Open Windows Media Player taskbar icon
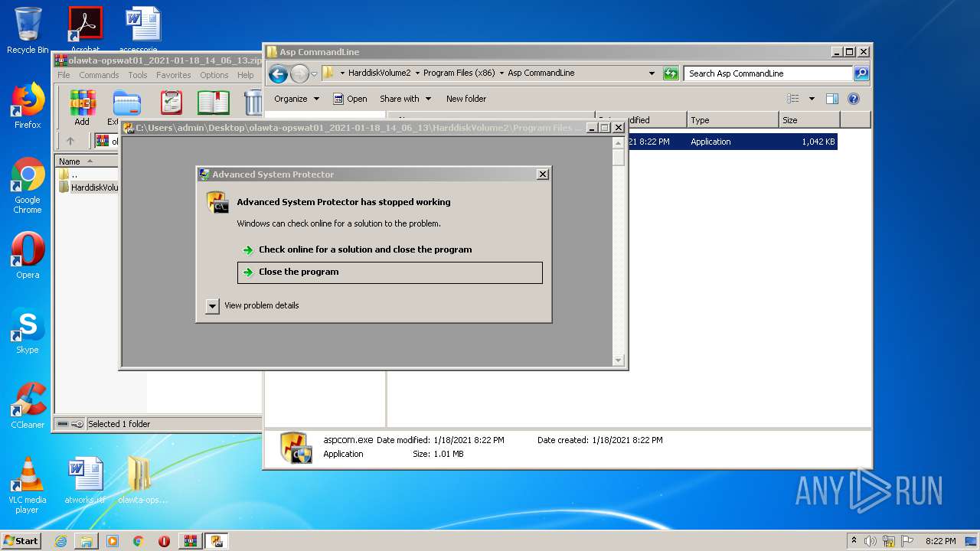 pos(113,541)
